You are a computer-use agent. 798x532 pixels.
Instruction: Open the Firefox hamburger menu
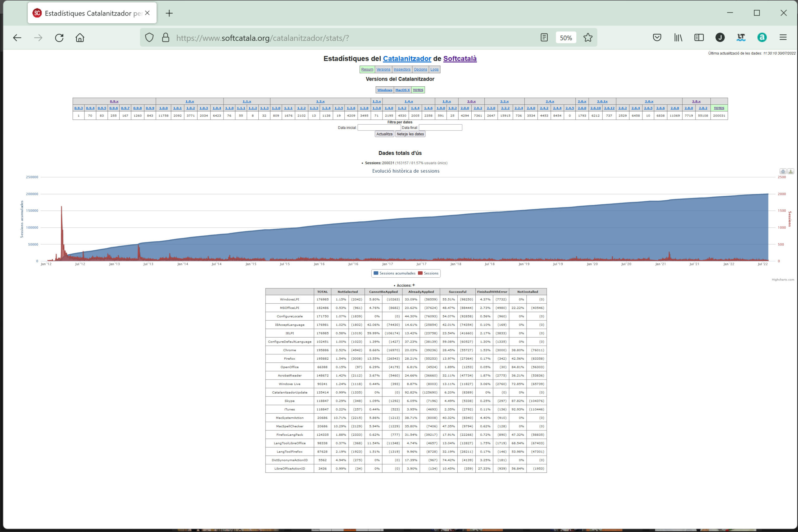pyautogui.click(x=783, y=38)
